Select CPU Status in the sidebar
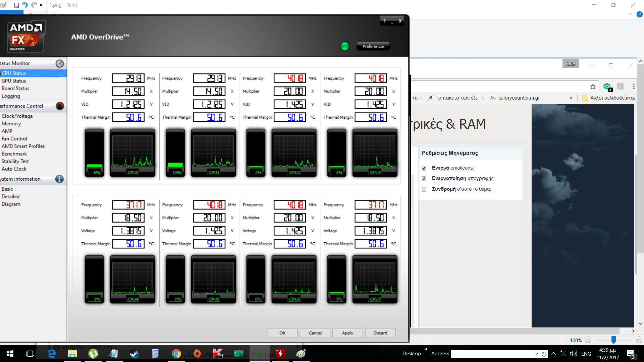 [x=33, y=73]
